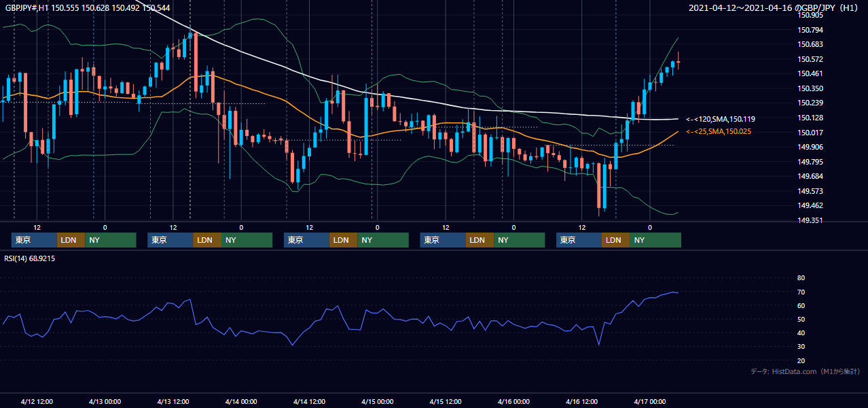This screenshot has width=868, height=408.
Task: Click price axis value 149.462
Action: point(810,205)
